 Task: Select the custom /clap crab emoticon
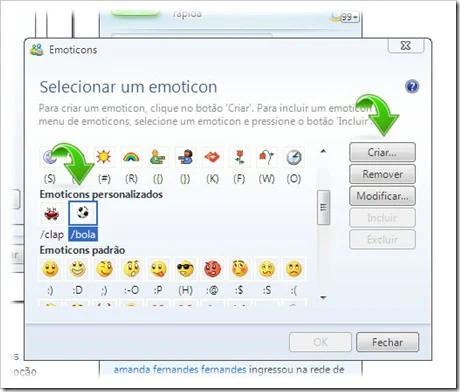[x=52, y=213]
